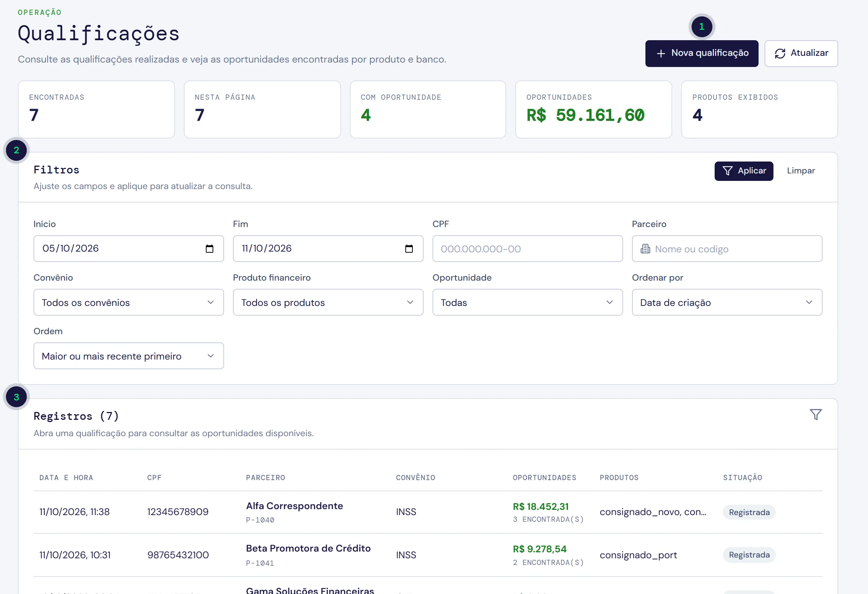Open the Fim date calendar picker icon
The height and width of the screenshot is (594, 868).
pyautogui.click(x=409, y=249)
